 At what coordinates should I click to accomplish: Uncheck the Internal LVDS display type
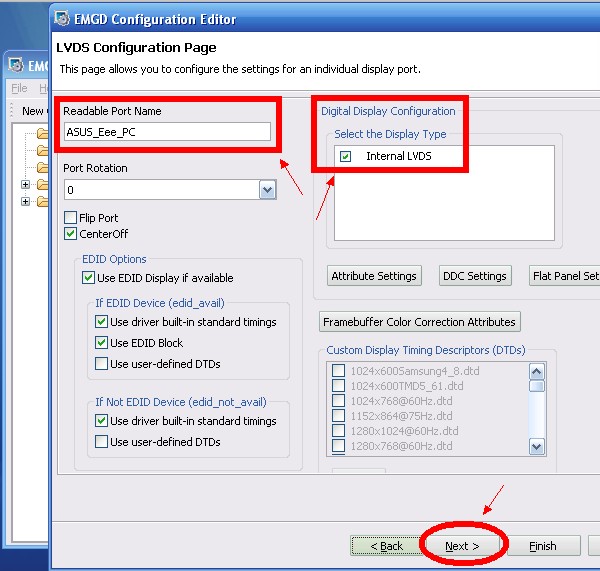pyautogui.click(x=345, y=156)
